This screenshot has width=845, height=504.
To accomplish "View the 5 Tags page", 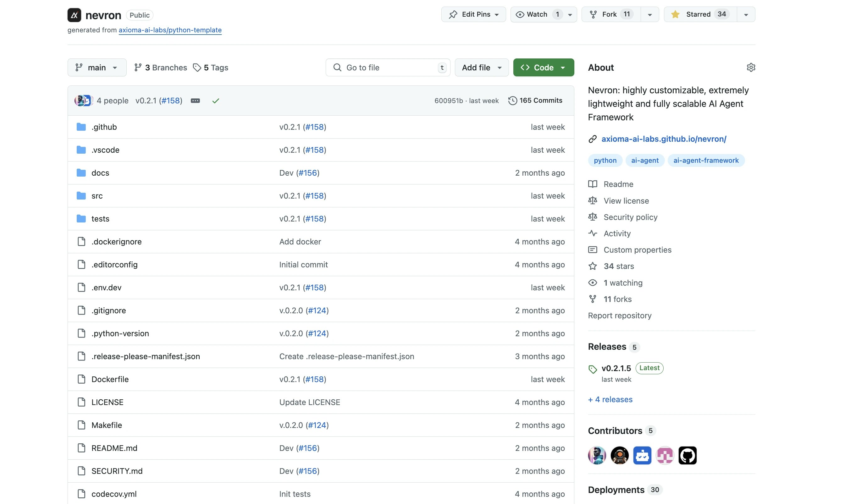I will coord(211,68).
